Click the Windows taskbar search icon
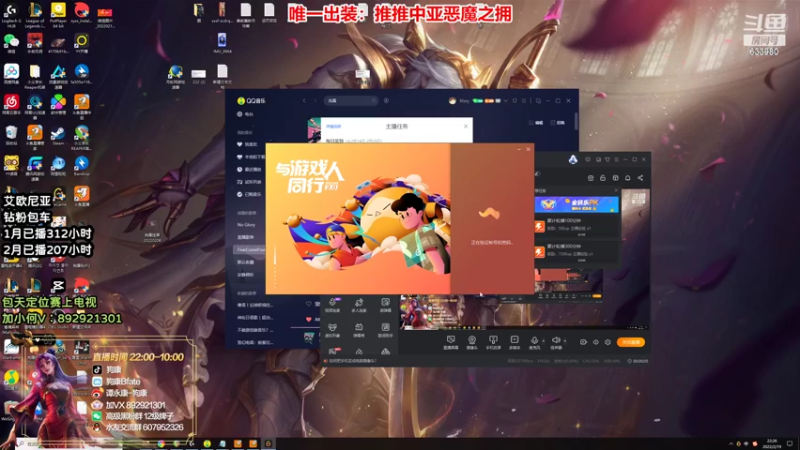Image resolution: width=800 pixels, height=450 pixels. (x=22, y=444)
